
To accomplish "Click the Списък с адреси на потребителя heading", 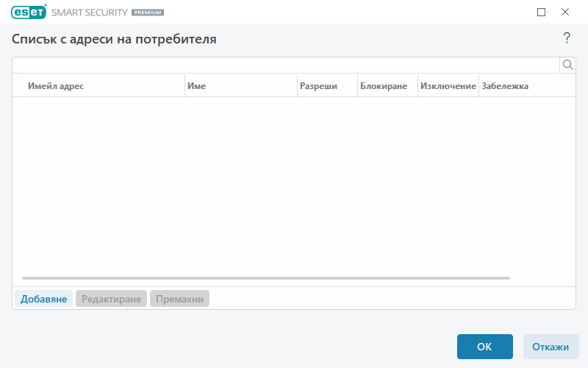I will point(114,39).
